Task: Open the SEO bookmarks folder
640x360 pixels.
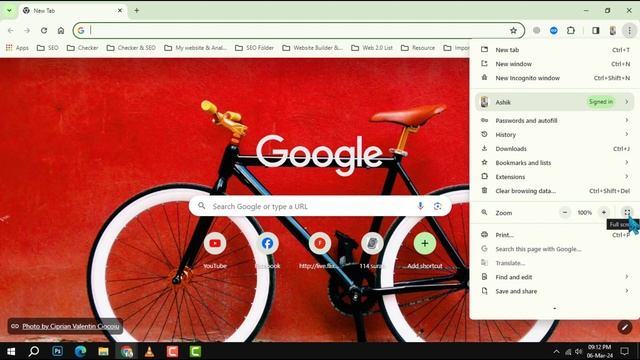Action: click(48, 48)
